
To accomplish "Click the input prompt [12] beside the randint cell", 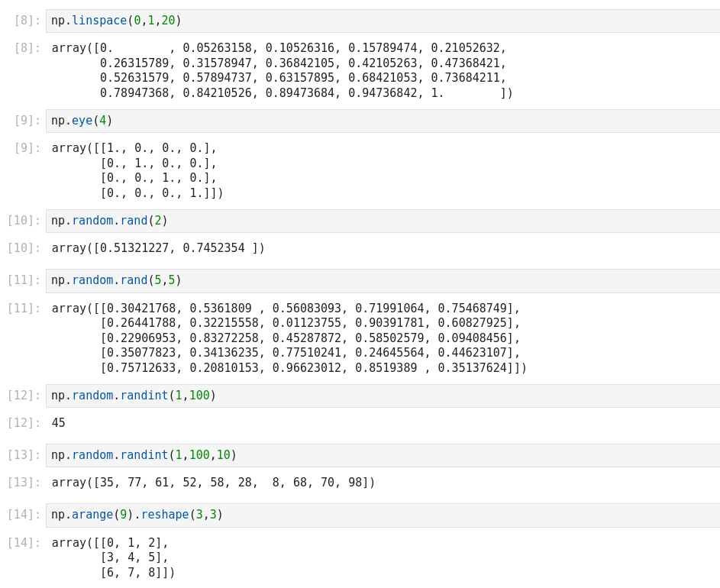I will (24, 396).
